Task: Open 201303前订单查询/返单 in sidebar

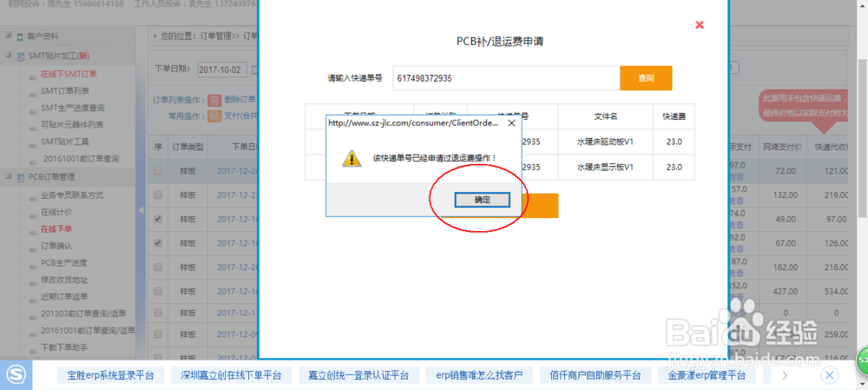Action: (83, 314)
